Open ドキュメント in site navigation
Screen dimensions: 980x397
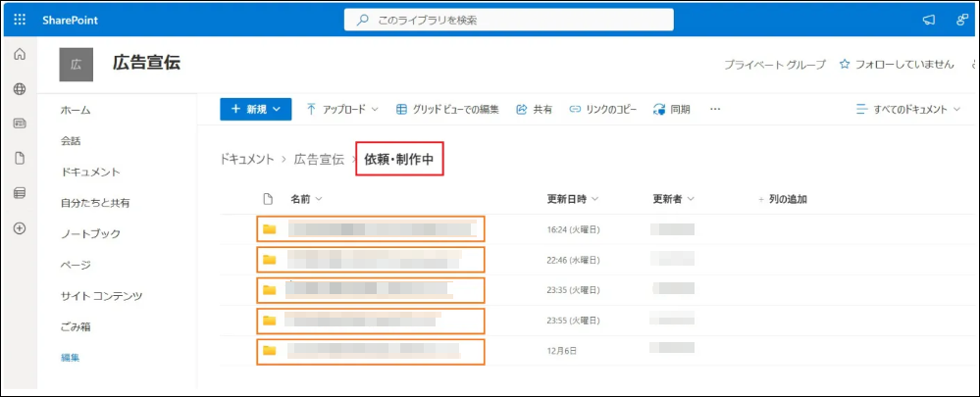(90, 173)
